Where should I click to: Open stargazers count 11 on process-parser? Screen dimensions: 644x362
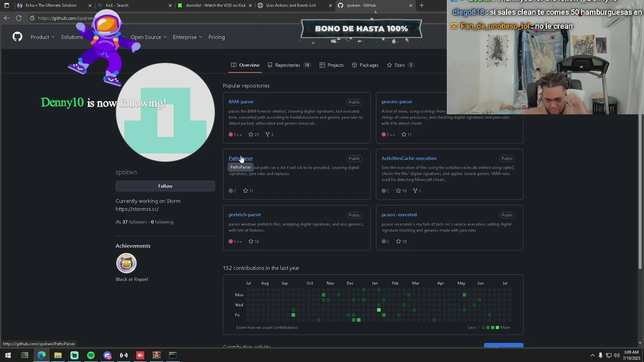point(406,134)
